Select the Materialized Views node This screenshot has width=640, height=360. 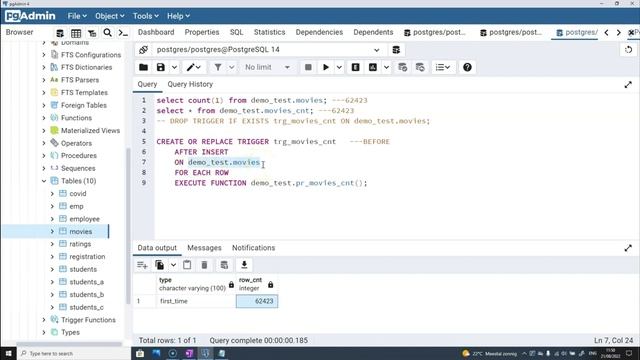(x=90, y=131)
